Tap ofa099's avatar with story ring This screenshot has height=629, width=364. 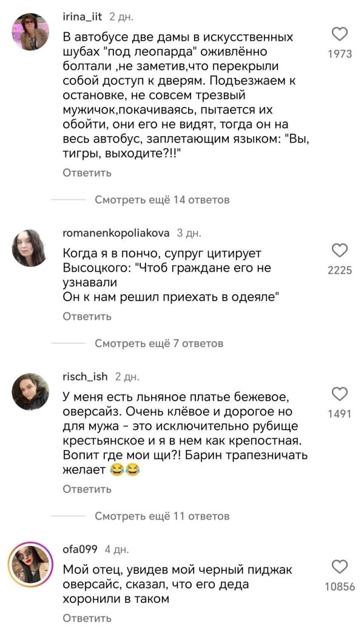[29, 564]
